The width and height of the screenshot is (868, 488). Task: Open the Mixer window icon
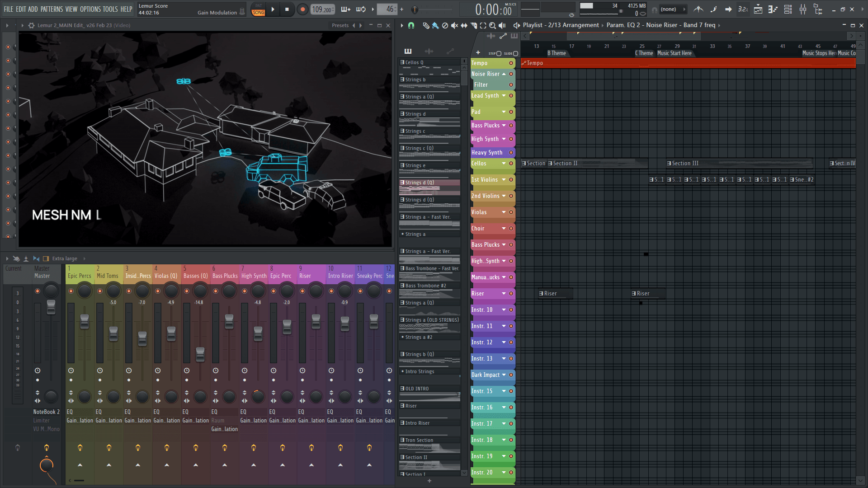[x=803, y=9]
